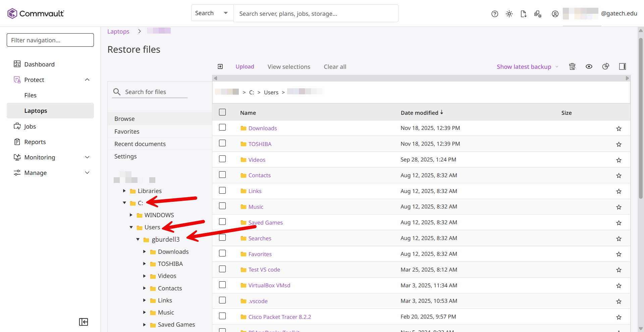644x332 pixels.
Task: Click the Upload link
Action: (x=245, y=67)
